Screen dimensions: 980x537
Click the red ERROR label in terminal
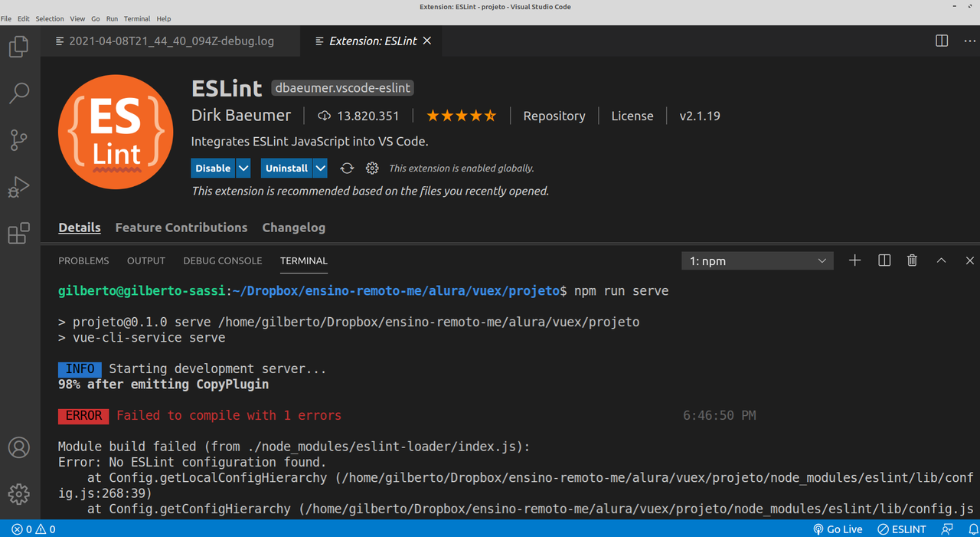[x=83, y=415]
